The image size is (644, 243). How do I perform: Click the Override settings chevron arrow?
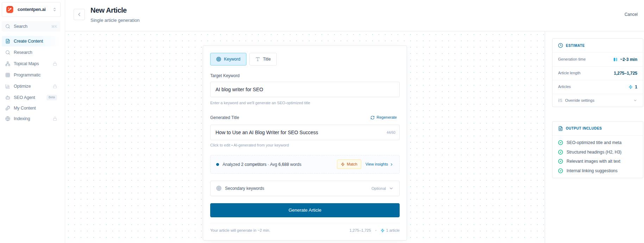click(635, 100)
